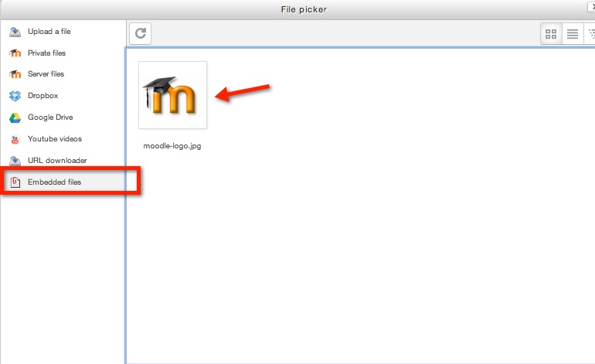Close the File picker dialog
The height and width of the screenshot is (364, 595).
592,6
